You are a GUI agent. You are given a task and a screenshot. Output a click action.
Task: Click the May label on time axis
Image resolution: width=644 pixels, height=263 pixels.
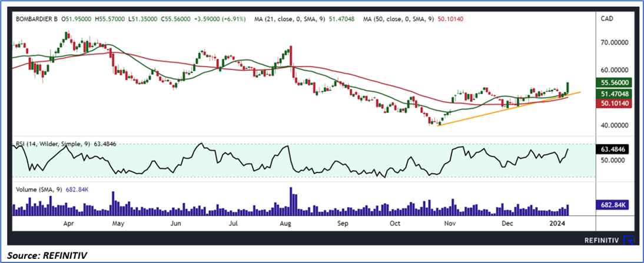pos(118,224)
